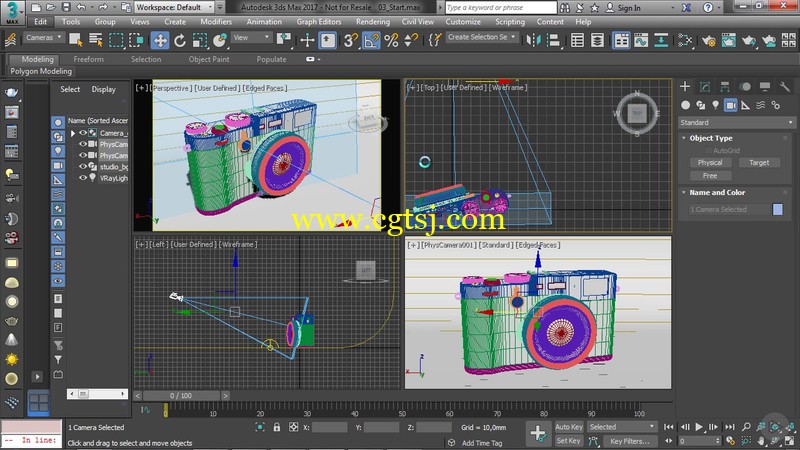
Task: Open the Graph Editors menu
Action: coord(319,22)
